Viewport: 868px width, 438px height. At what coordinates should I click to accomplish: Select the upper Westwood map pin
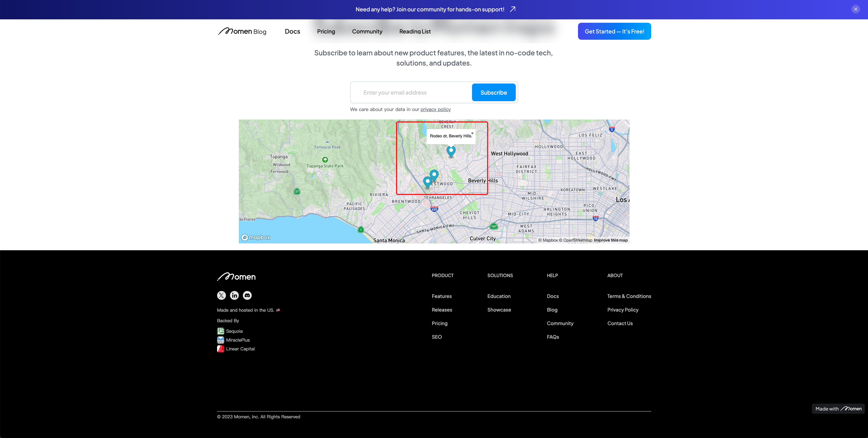click(x=434, y=175)
